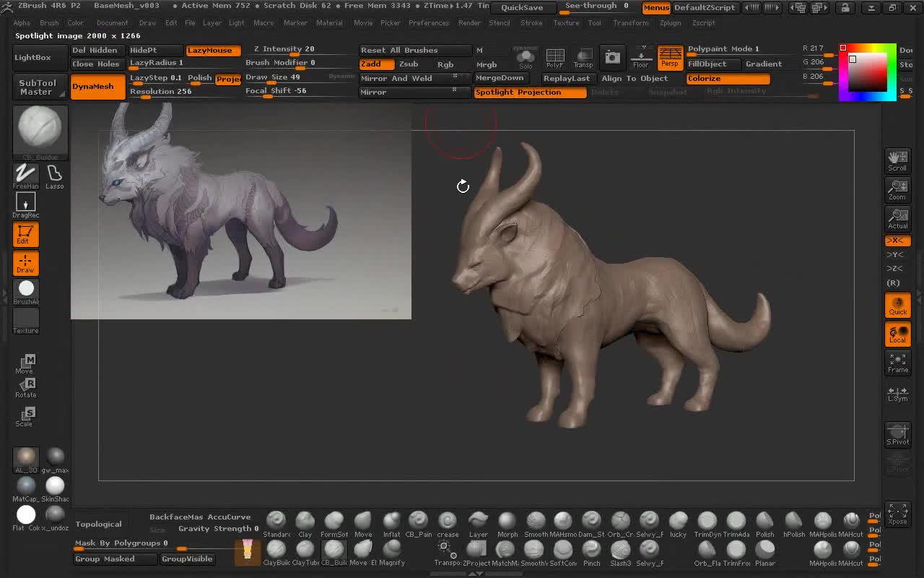924x578 pixels.
Task: Click the Close Holes button
Action: click(x=97, y=64)
